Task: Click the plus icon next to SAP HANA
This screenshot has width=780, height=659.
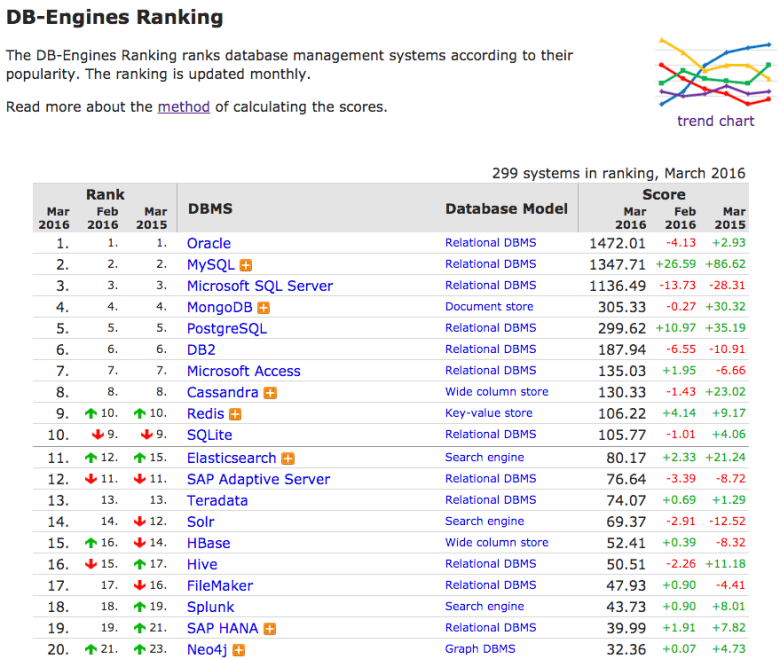Action: tap(269, 629)
